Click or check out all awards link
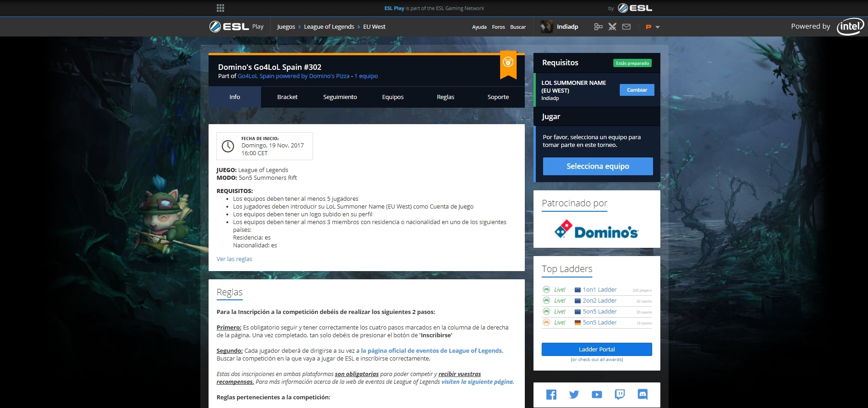This screenshot has width=868, height=408. click(x=597, y=360)
